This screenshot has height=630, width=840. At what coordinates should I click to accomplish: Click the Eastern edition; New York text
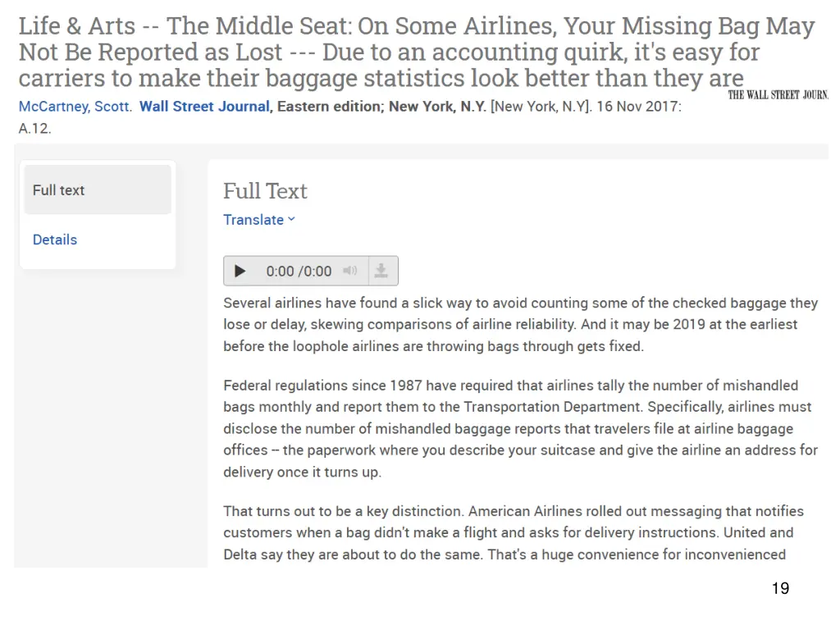[382, 106]
